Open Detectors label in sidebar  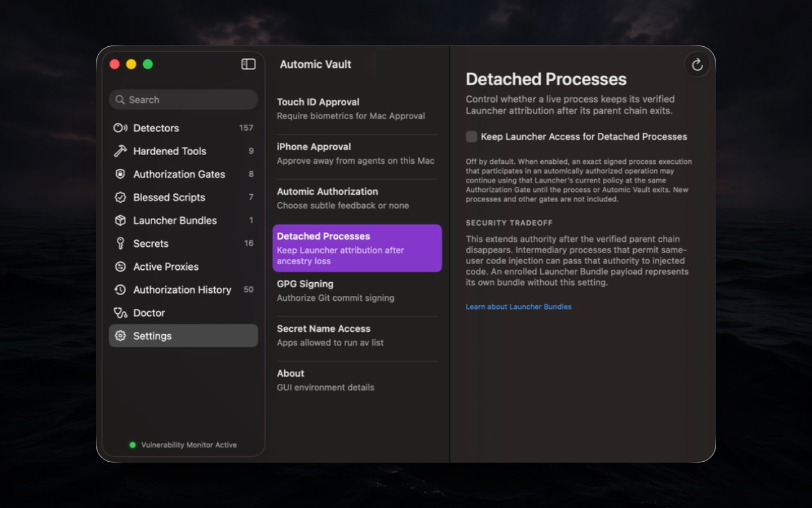156,128
